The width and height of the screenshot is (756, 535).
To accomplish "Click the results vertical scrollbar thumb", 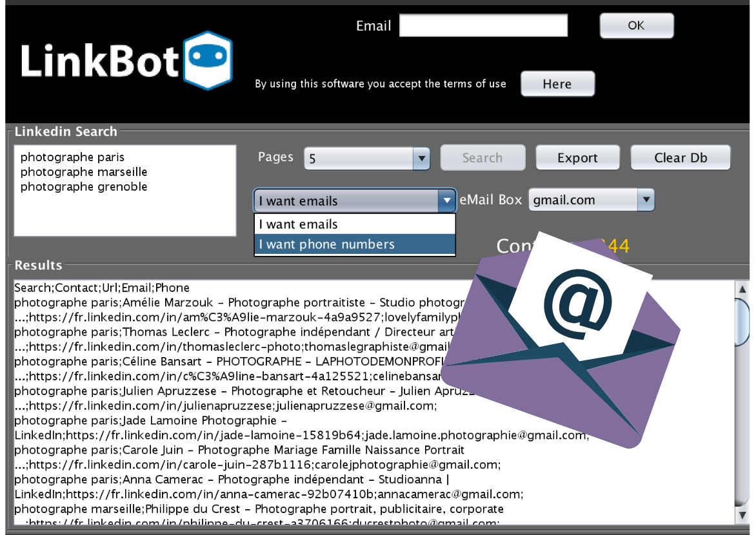I will (x=742, y=322).
